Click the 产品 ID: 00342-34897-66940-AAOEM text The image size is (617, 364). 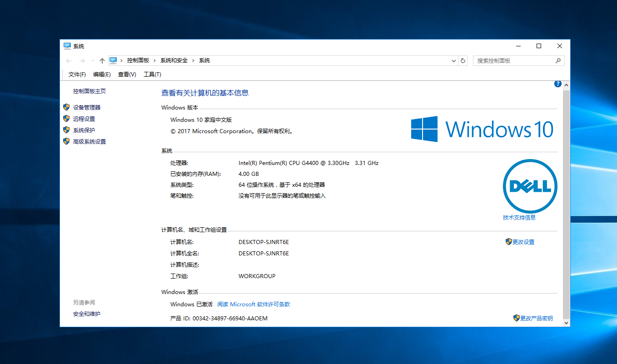[x=219, y=319]
